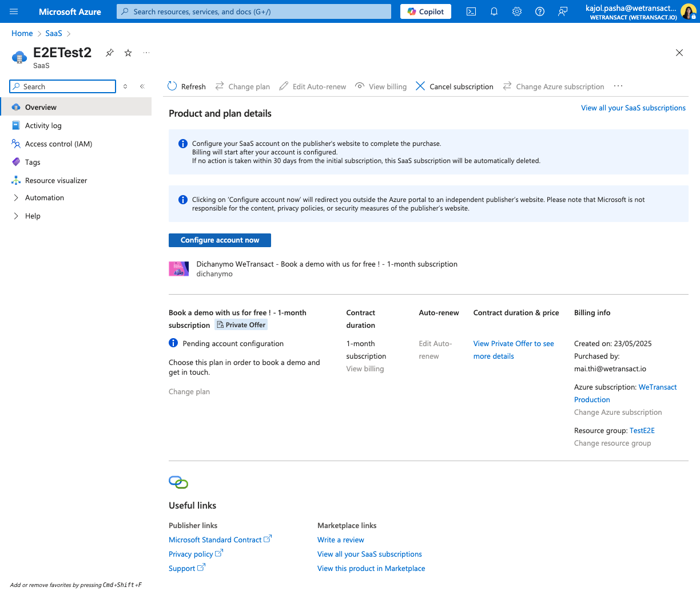Open notifications bell
700x591 pixels.
494,11
